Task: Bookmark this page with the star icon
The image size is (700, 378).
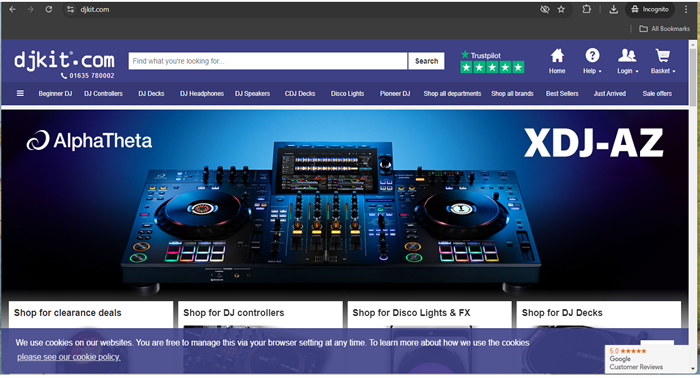Action: (561, 9)
